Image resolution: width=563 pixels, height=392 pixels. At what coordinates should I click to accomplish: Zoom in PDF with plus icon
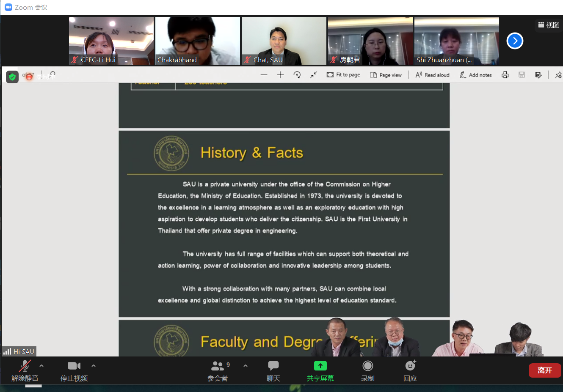coord(280,75)
